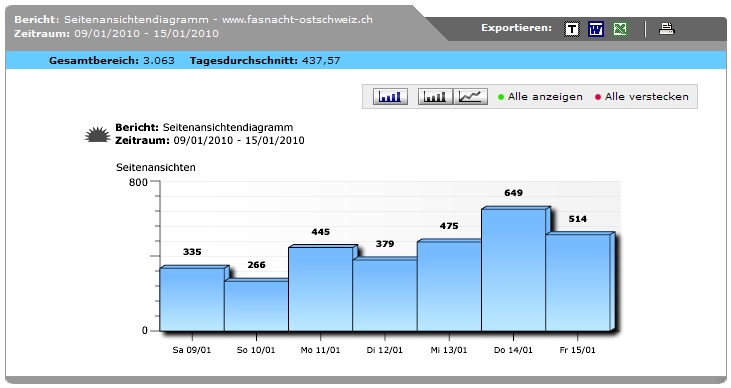Screen dimensions: 731x388
Task: Click Alle anzeigen to show all
Action: pos(540,97)
